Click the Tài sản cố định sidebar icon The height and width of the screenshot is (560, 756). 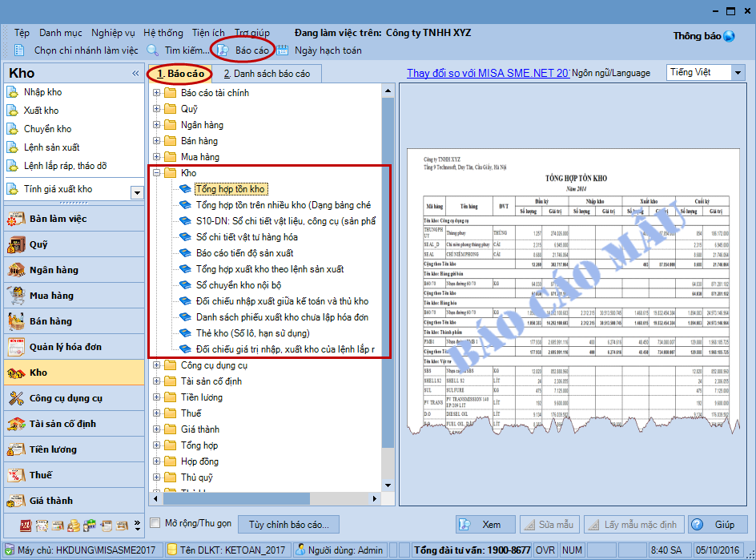coord(16,424)
